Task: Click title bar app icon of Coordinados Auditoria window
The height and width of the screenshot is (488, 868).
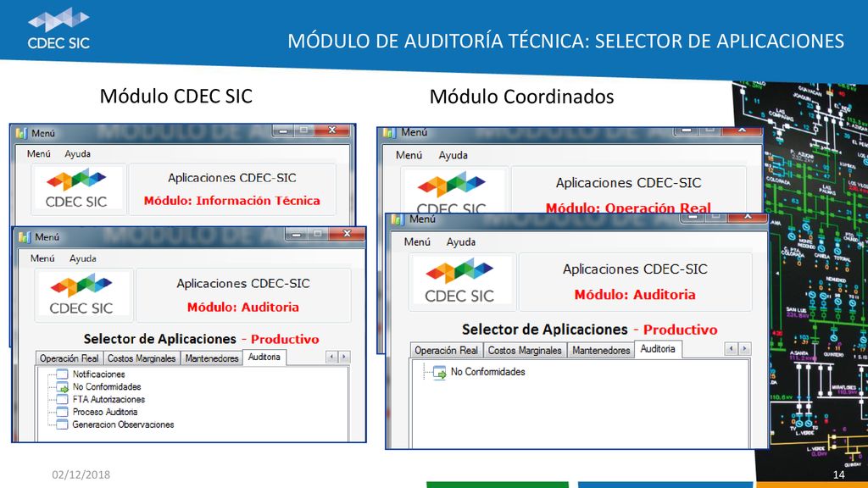Action: click(398, 219)
